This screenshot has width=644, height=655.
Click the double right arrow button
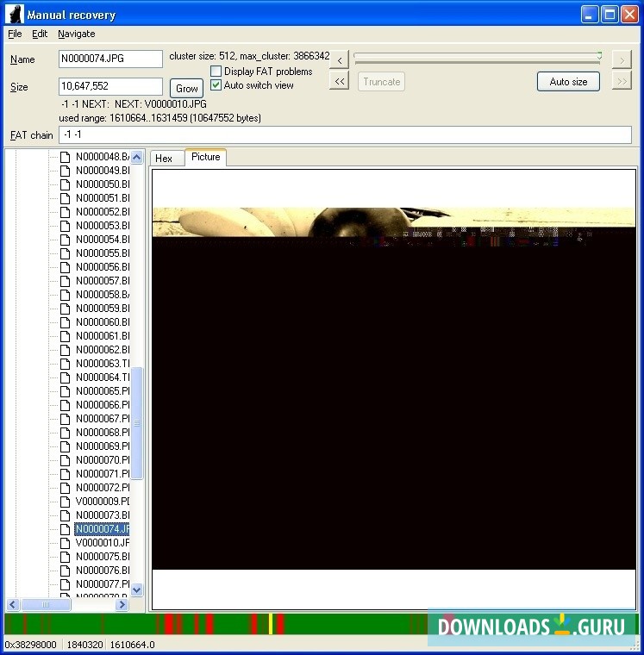click(x=622, y=81)
